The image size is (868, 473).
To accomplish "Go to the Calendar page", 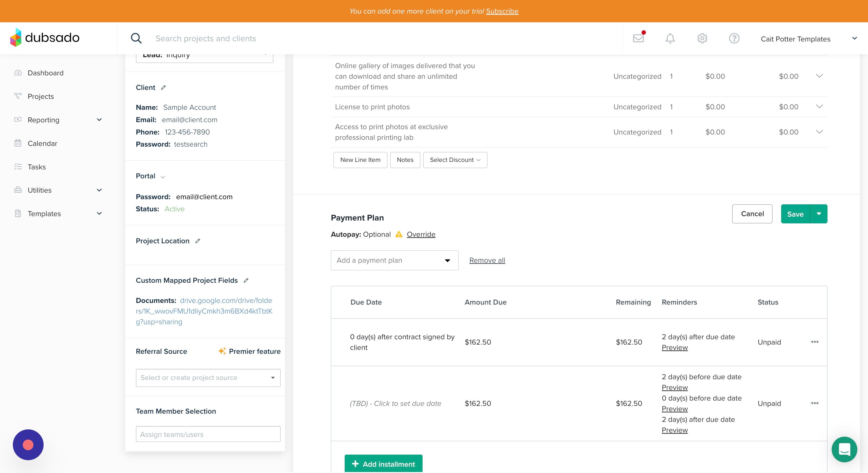I will point(42,143).
